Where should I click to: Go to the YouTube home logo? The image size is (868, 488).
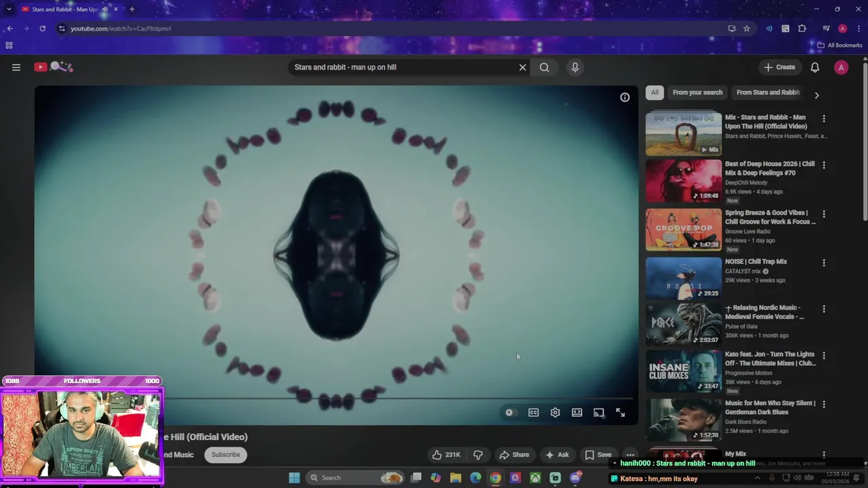(54, 66)
